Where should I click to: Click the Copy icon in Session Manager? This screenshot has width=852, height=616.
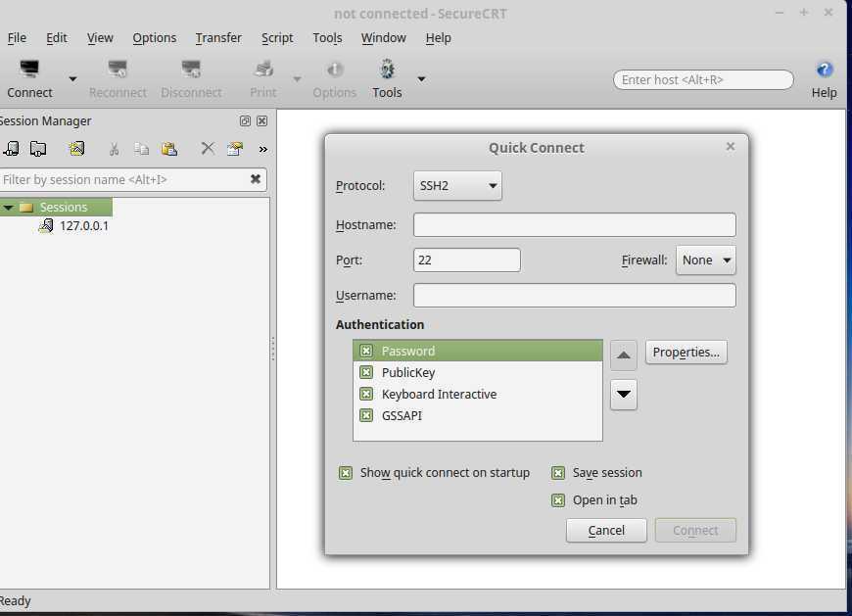tap(141, 149)
